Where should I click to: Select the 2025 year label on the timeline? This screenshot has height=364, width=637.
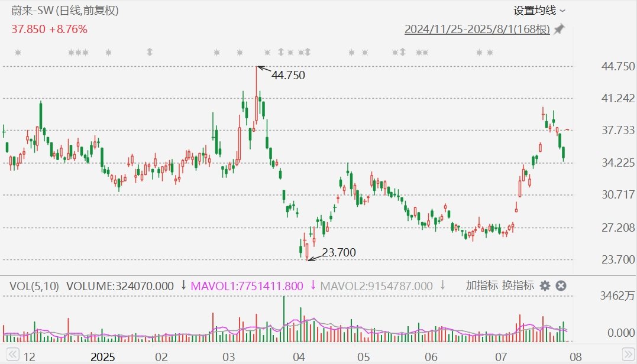(103, 357)
